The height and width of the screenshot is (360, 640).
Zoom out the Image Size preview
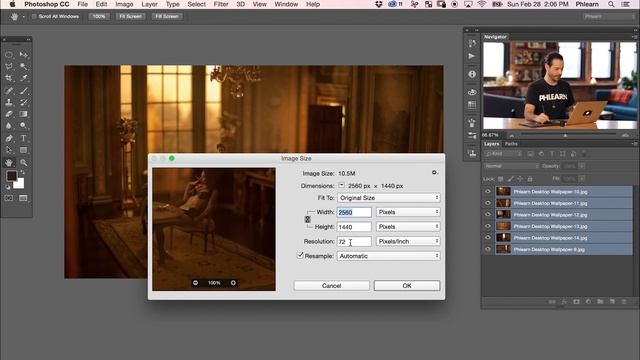(196, 283)
